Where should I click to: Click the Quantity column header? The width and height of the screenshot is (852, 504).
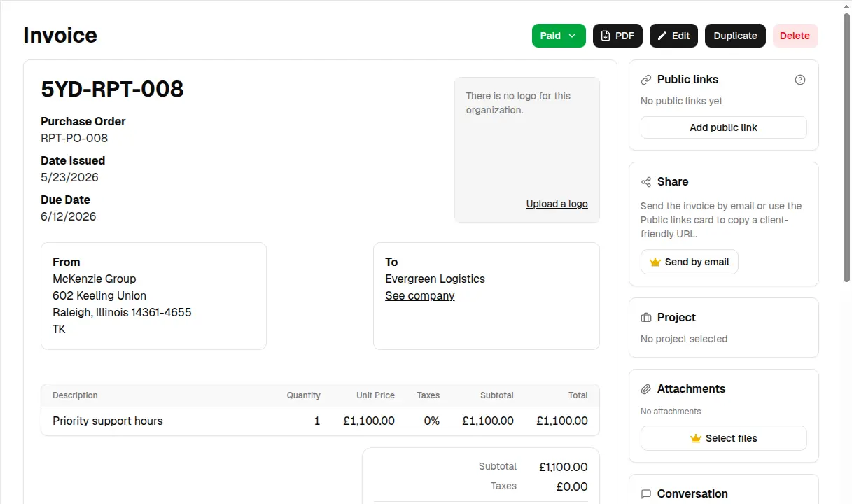pos(303,395)
